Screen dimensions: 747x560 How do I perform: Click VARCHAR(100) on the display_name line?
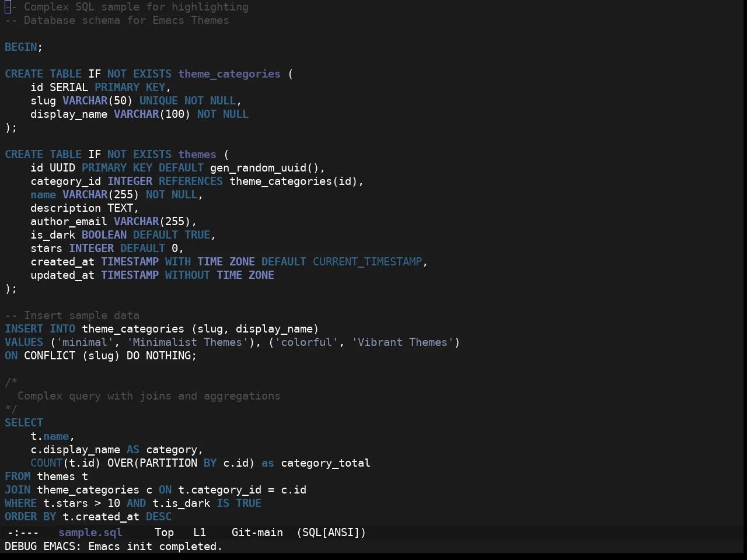152,114
